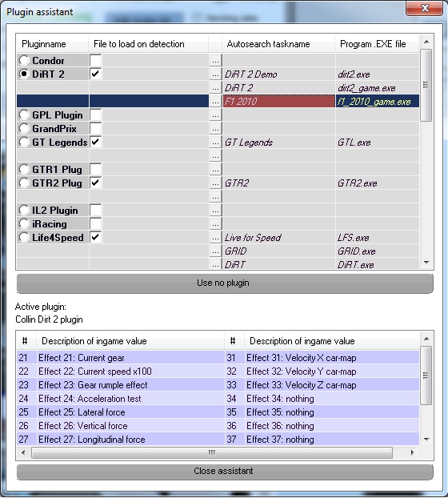The height and width of the screenshot is (498, 448).
Task: Select the Condor plugin radio button
Action: (x=24, y=60)
